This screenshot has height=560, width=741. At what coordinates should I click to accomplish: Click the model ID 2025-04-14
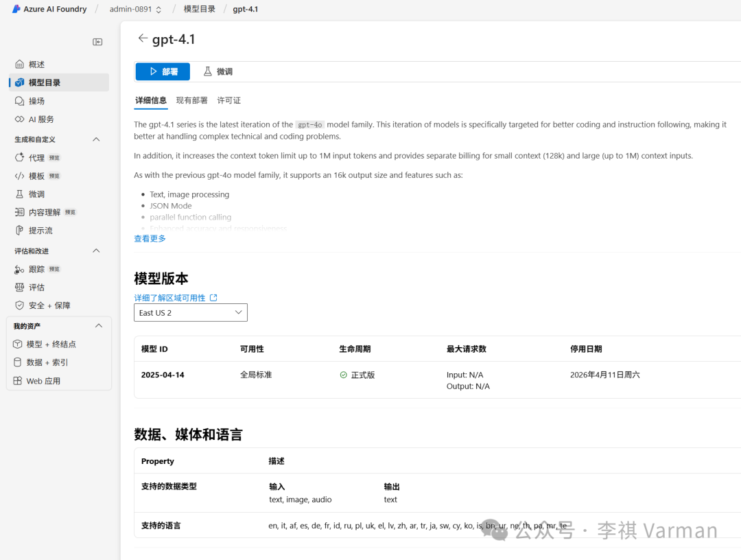163,375
